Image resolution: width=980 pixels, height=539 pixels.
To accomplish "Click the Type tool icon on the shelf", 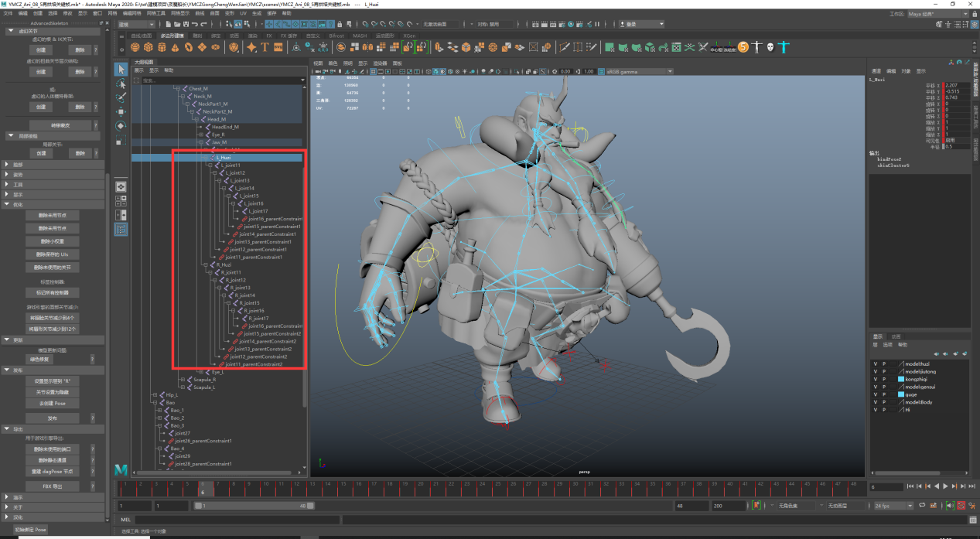I will (x=264, y=47).
